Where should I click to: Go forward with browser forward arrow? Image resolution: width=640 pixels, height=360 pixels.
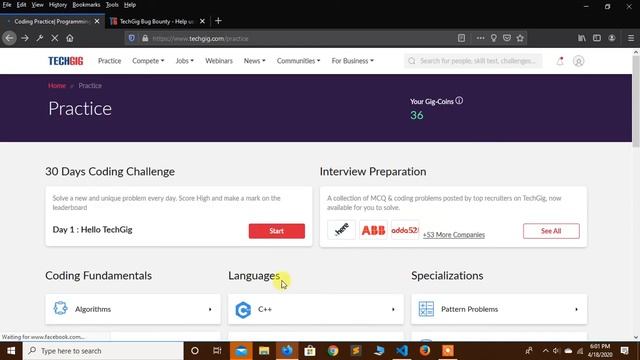[25, 38]
